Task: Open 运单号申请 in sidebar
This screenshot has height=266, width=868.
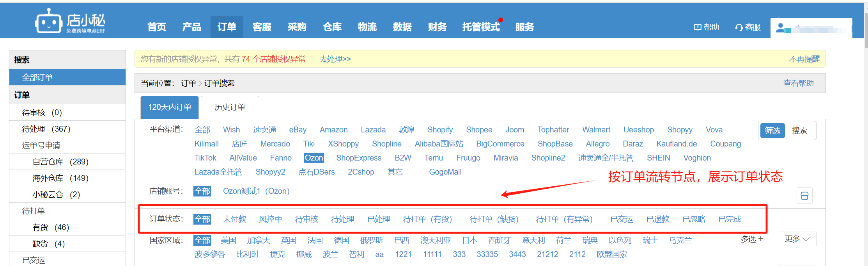Action: tap(67, 145)
